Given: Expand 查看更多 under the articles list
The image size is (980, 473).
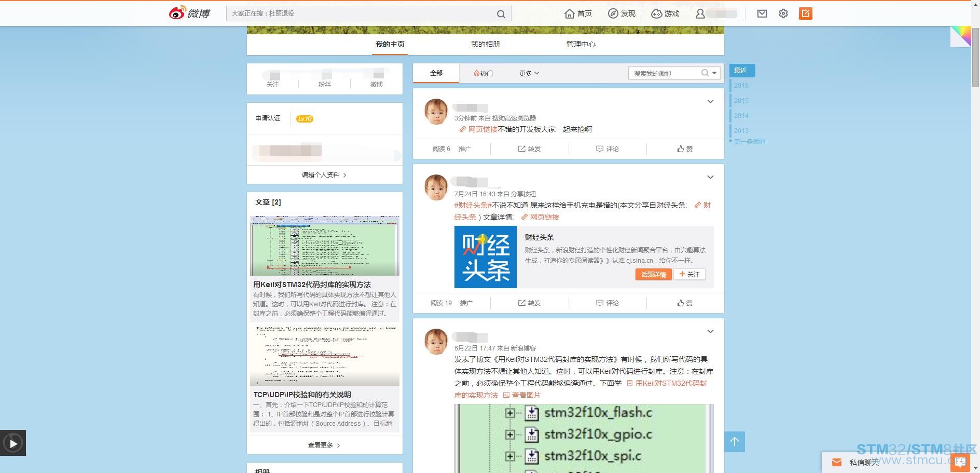Looking at the screenshot, I should pos(324,445).
